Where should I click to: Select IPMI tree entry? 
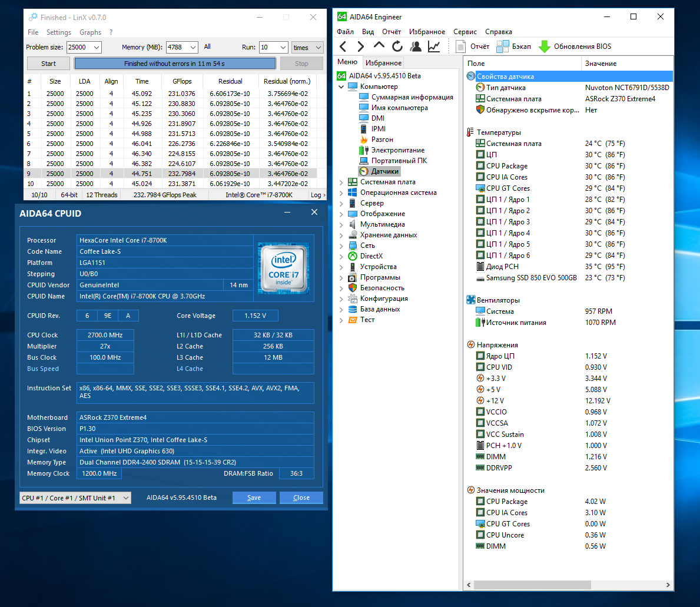[373, 129]
